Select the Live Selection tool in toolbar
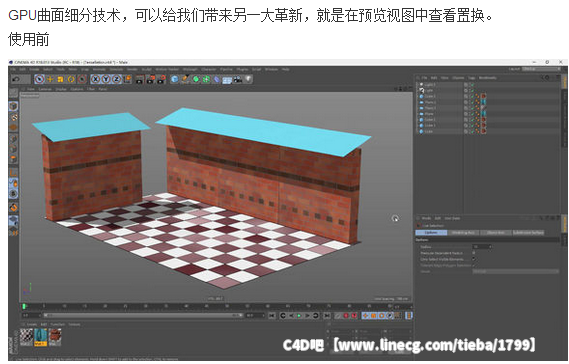The height and width of the screenshot is (364, 569). 40,79
